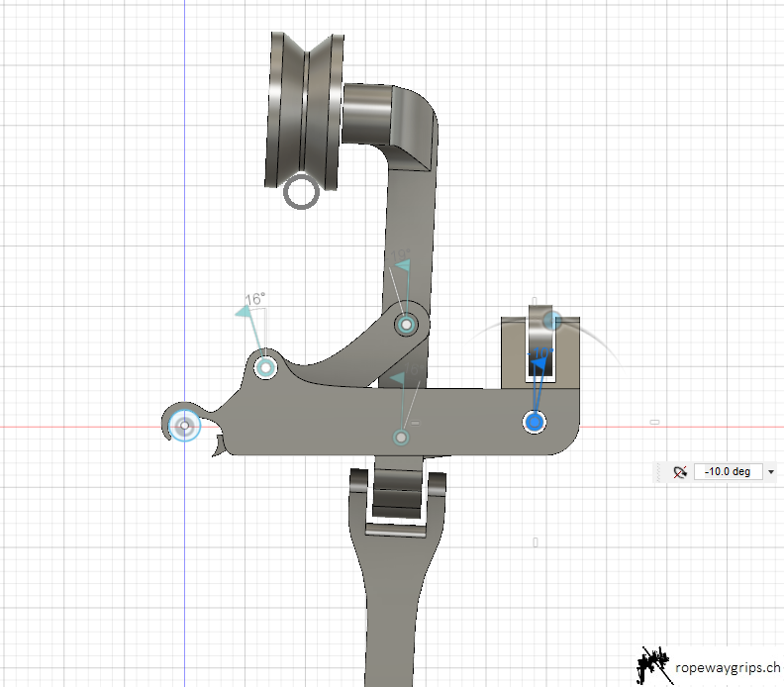This screenshot has height=687, width=784.
Task: Click the ropewaygrips.ch watermark text
Action: pos(728,668)
